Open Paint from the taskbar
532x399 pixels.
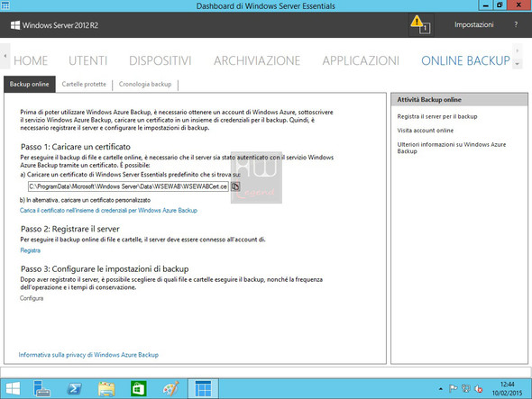tap(170, 388)
